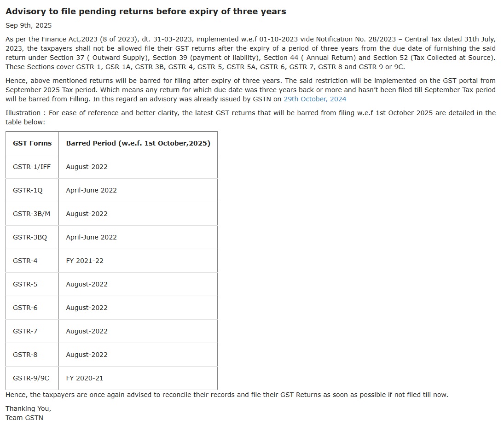
Task: Click the Team GSTN signature text
Action: click(x=24, y=418)
